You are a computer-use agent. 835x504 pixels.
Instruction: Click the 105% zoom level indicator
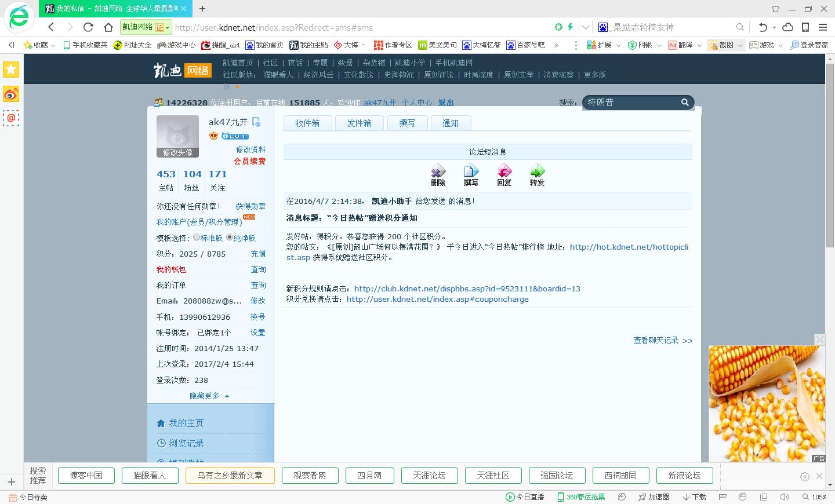(x=815, y=497)
